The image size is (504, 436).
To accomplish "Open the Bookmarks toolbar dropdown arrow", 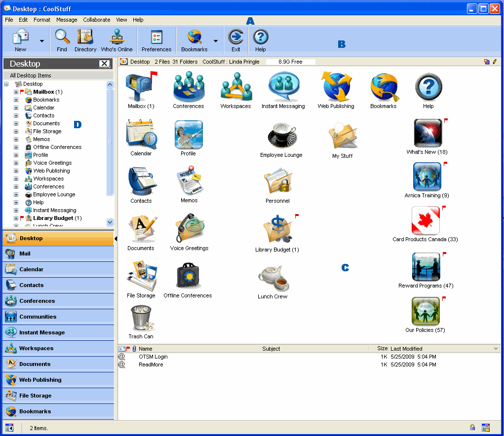I will point(215,41).
